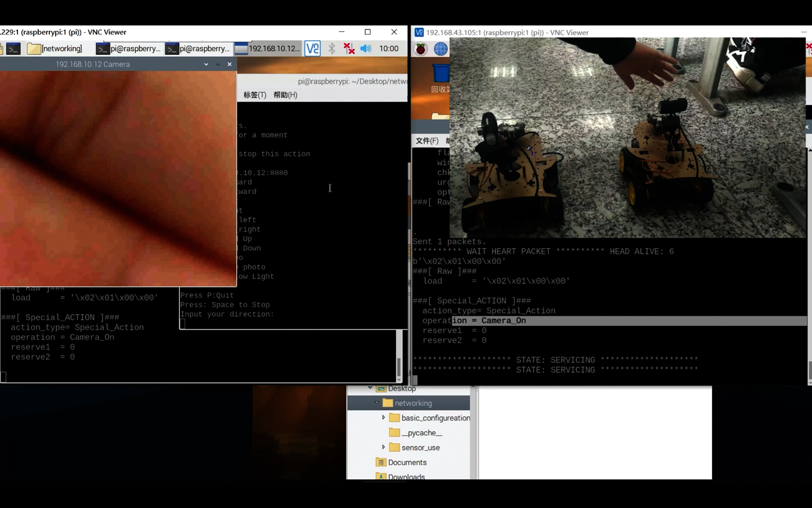Collapse the Desktop tree node
812x508 pixels.
(x=370, y=388)
